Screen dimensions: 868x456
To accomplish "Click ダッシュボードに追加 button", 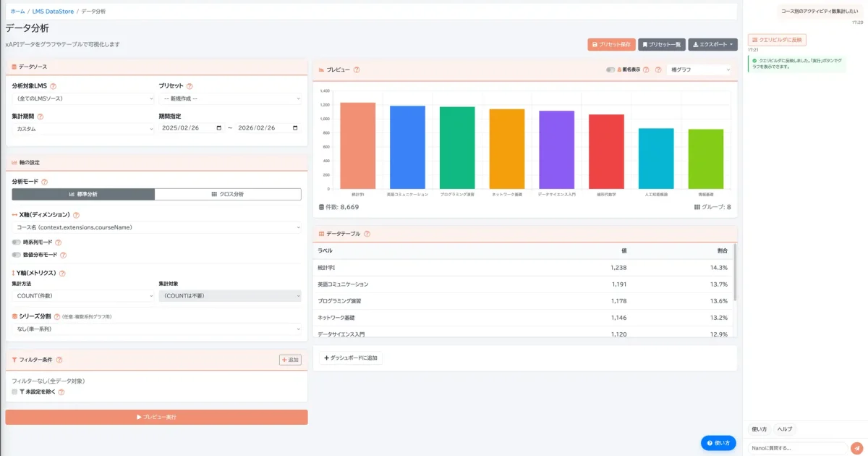I will click(x=351, y=358).
